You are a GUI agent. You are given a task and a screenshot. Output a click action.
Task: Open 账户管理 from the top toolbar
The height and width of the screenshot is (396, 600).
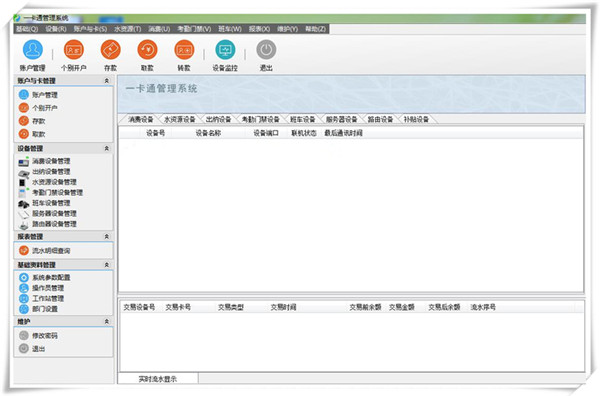pyautogui.click(x=33, y=50)
